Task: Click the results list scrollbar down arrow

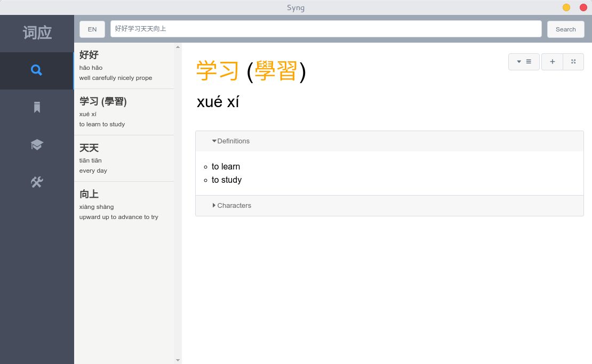Action: (178, 360)
